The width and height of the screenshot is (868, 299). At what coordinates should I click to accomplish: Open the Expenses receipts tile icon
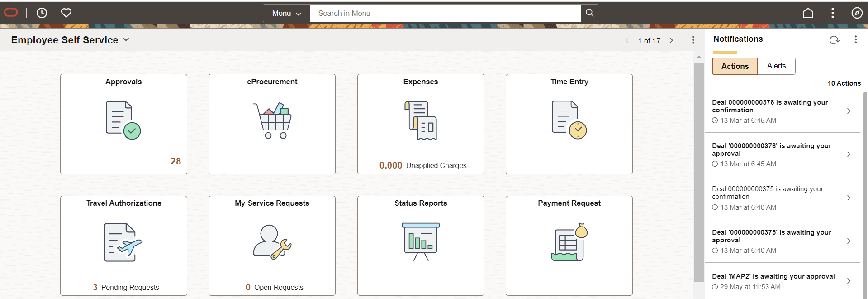pos(421,120)
